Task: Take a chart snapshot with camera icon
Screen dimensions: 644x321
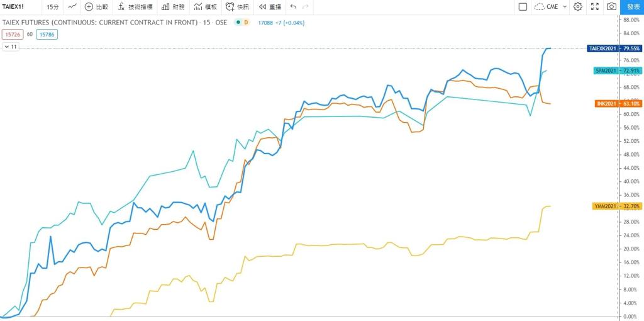Action: pyautogui.click(x=611, y=6)
